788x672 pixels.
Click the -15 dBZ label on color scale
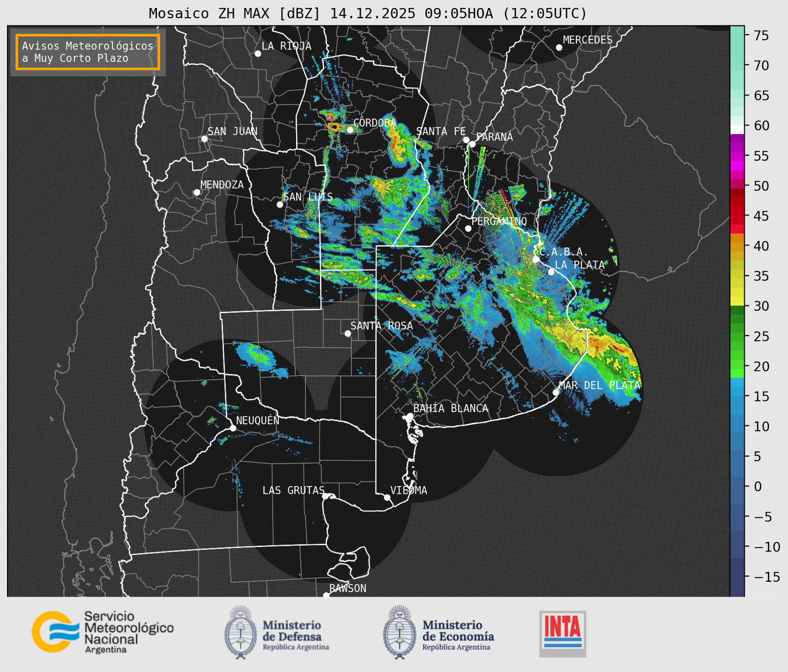pyautogui.click(x=767, y=577)
